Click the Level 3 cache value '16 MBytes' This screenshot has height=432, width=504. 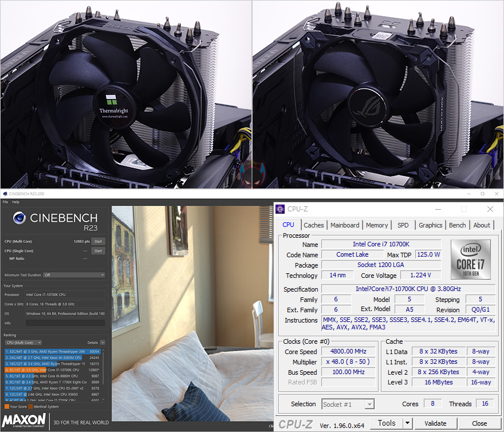pos(439,382)
